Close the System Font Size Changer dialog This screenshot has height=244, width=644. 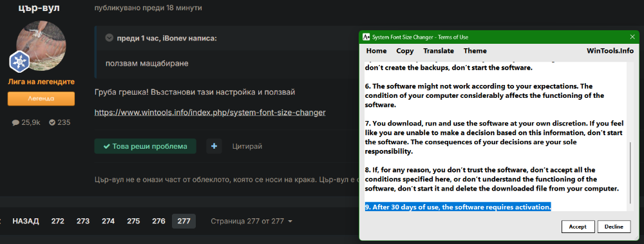(632, 37)
